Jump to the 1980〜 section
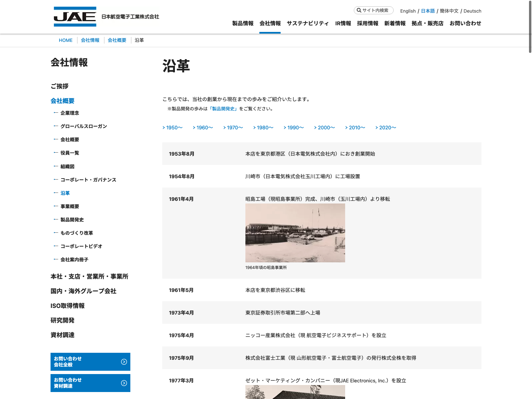This screenshot has width=532, height=399. [263, 128]
